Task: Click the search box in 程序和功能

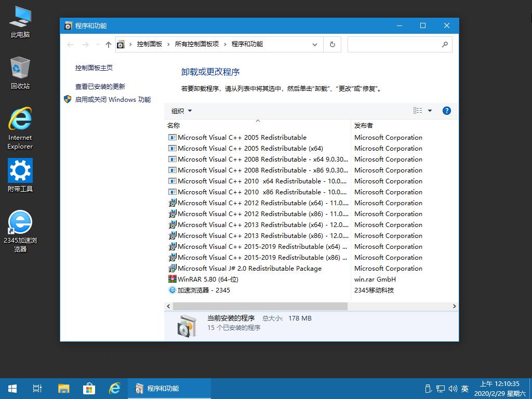Action: coord(400,45)
